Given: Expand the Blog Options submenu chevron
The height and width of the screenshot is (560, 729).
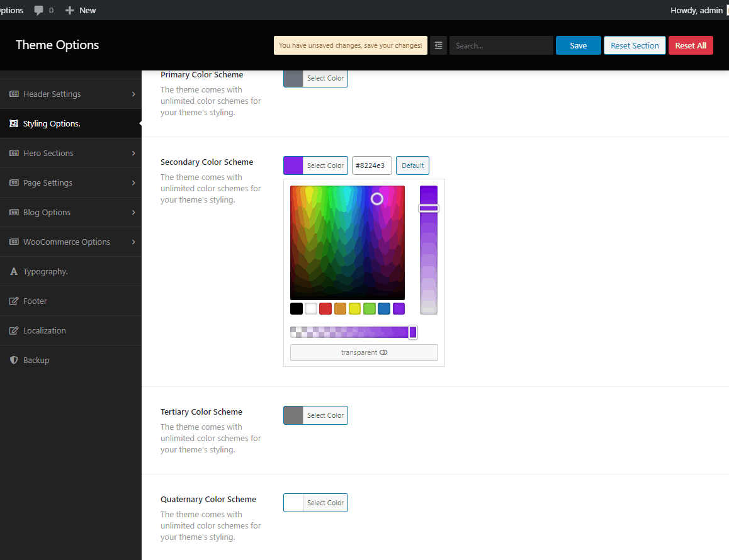Looking at the screenshot, I should [133, 212].
